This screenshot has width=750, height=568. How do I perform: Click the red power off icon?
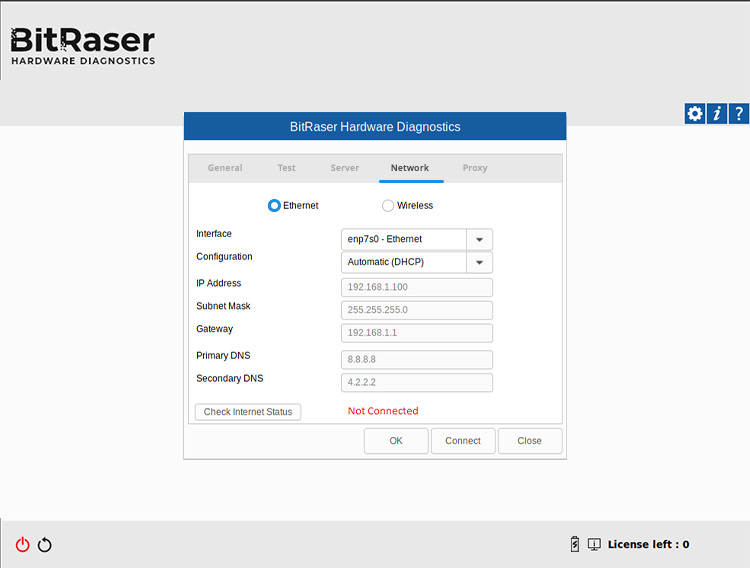click(23, 545)
